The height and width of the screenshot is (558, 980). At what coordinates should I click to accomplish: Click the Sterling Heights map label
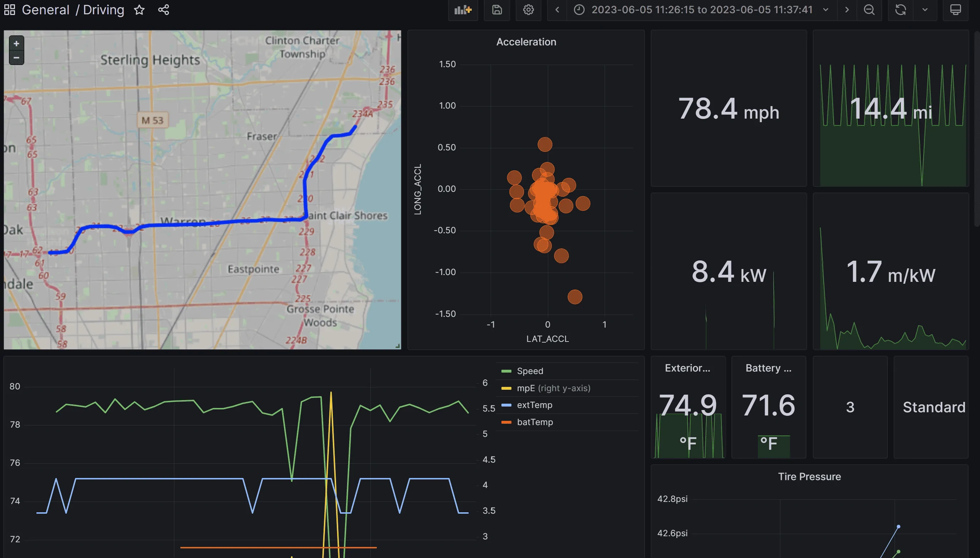(150, 60)
